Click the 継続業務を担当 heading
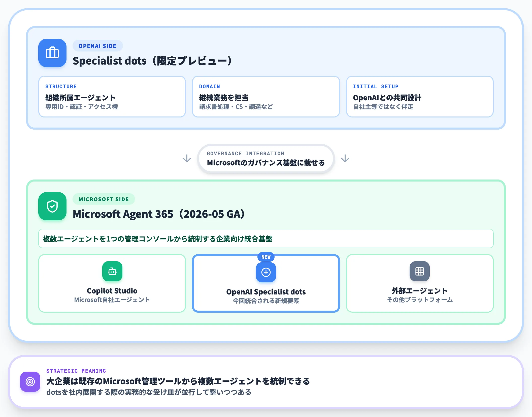The height and width of the screenshot is (417, 532). point(224,98)
